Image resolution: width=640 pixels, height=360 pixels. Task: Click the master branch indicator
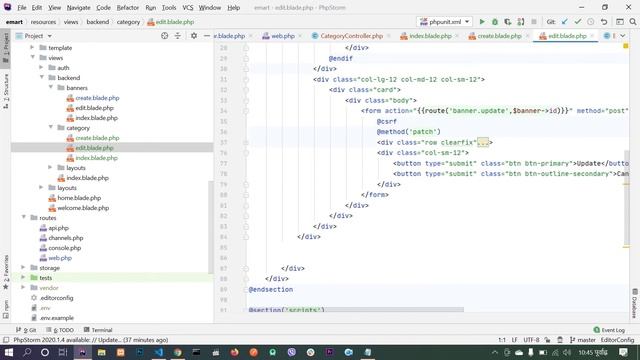pyautogui.click(x=582, y=340)
